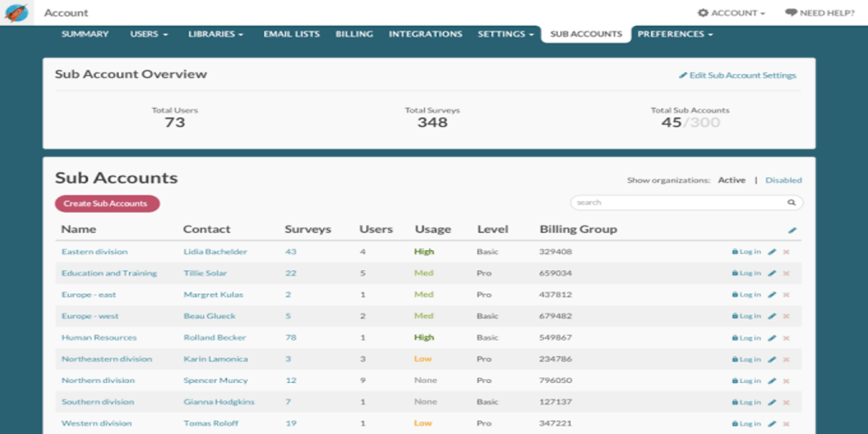Expand the Preferences menu
Image resolution: width=868 pixels, height=434 pixels.
675,34
